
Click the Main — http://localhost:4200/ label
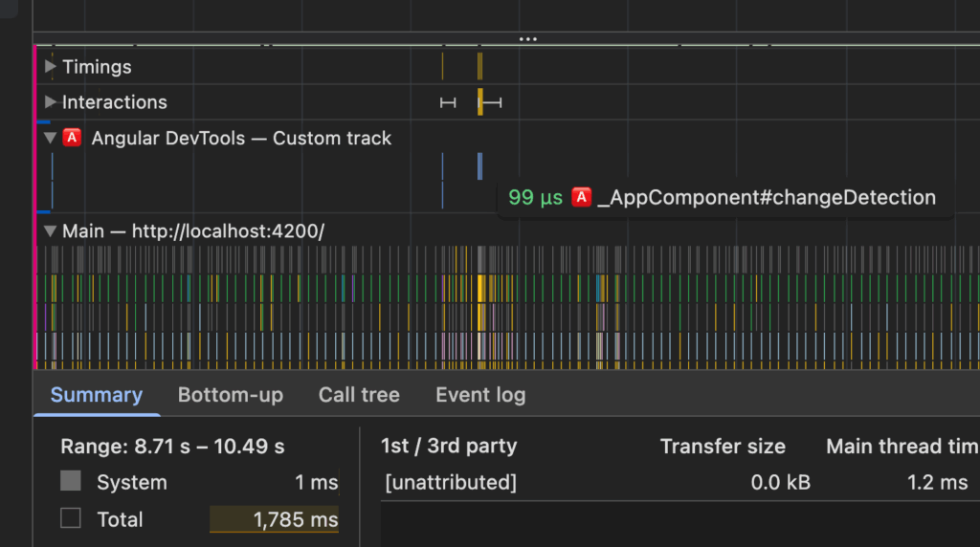pyautogui.click(x=193, y=231)
